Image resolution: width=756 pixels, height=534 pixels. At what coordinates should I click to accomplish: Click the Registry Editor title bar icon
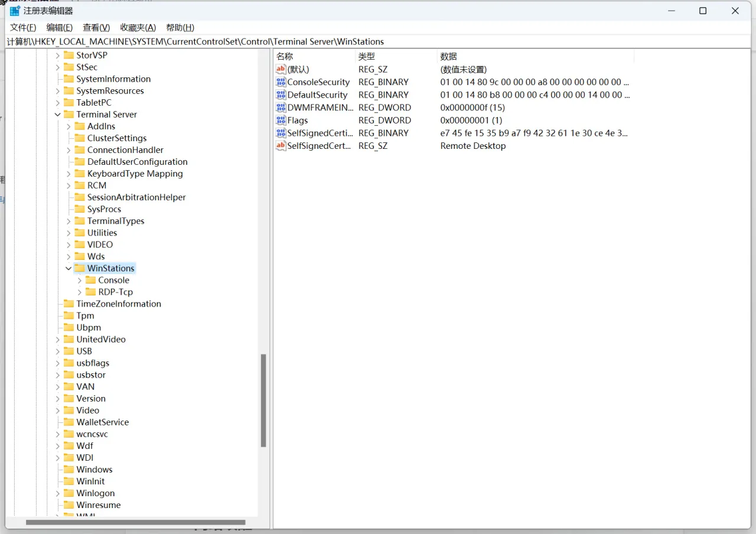click(15, 11)
